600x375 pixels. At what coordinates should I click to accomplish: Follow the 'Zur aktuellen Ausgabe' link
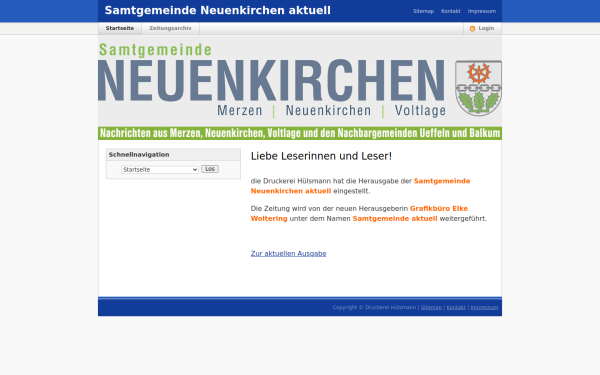pyautogui.click(x=289, y=253)
